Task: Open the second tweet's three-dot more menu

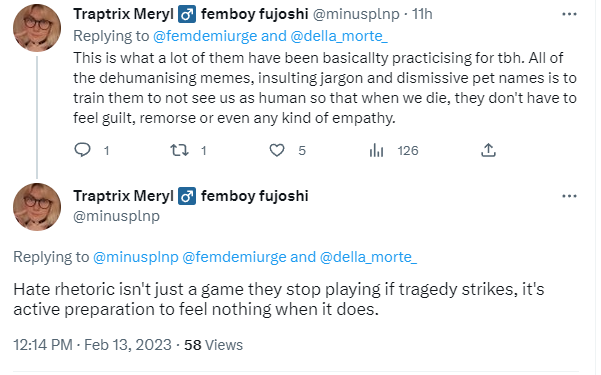Action: tap(569, 196)
